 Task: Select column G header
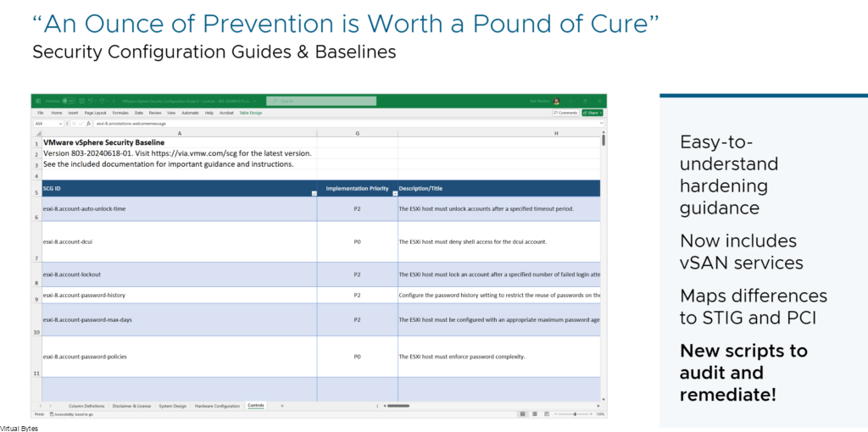(357, 133)
